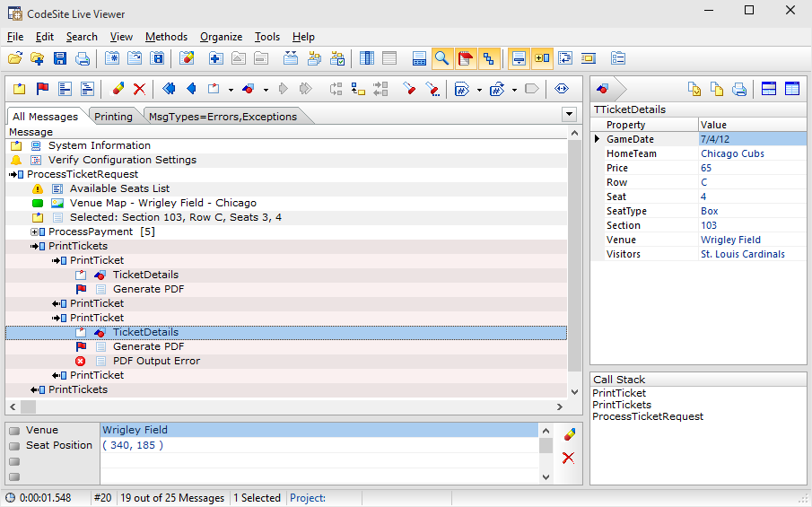Switch to the Printing tab
The image size is (812, 507).
[x=113, y=117]
